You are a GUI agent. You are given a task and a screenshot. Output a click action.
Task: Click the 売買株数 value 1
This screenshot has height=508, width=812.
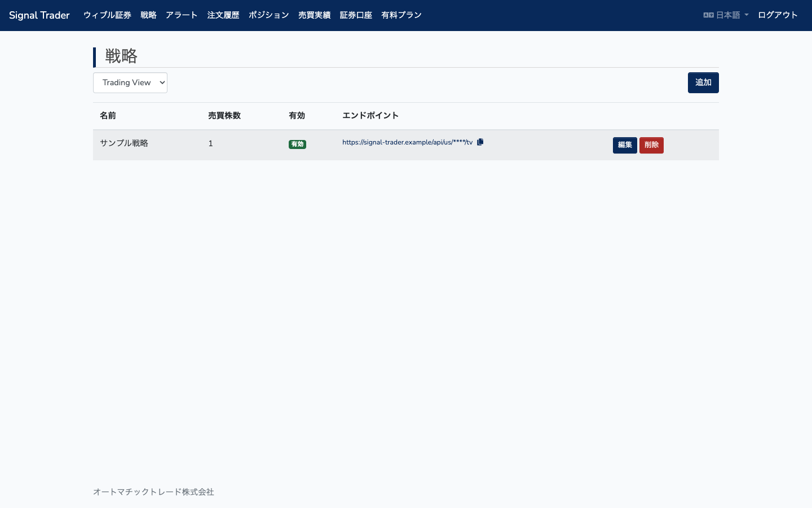coord(210,143)
